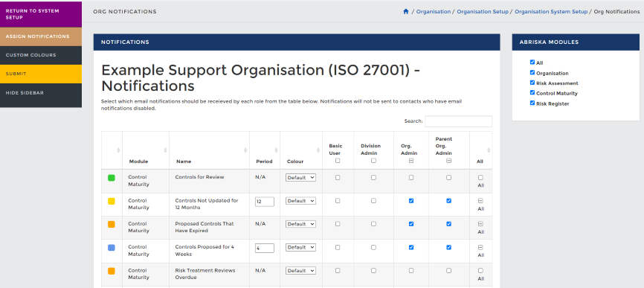Open Colour dropdown for Controls for Review

(x=300, y=177)
